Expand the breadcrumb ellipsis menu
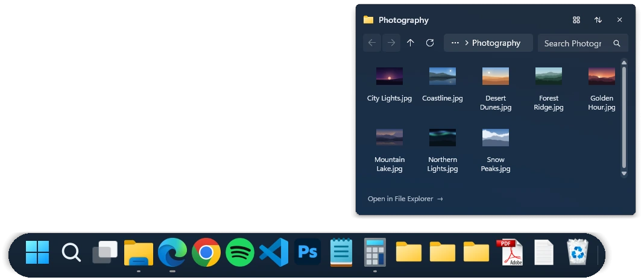Viewport: 644px width, 280px height. (455, 43)
